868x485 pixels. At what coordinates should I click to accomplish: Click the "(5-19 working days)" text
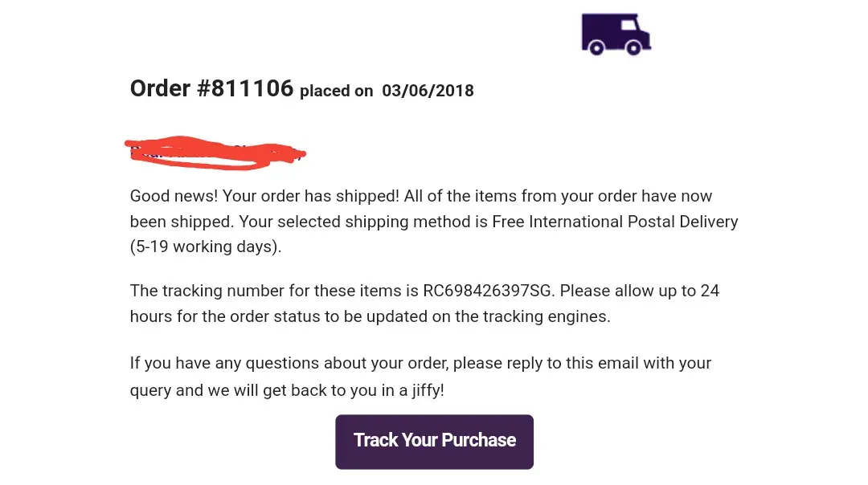coord(206,247)
